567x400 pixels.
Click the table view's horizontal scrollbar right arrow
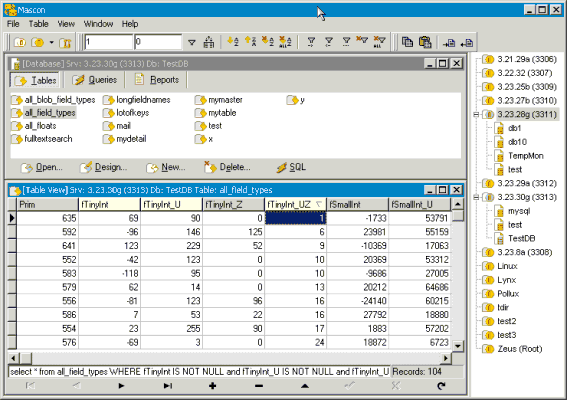[x=446, y=358]
